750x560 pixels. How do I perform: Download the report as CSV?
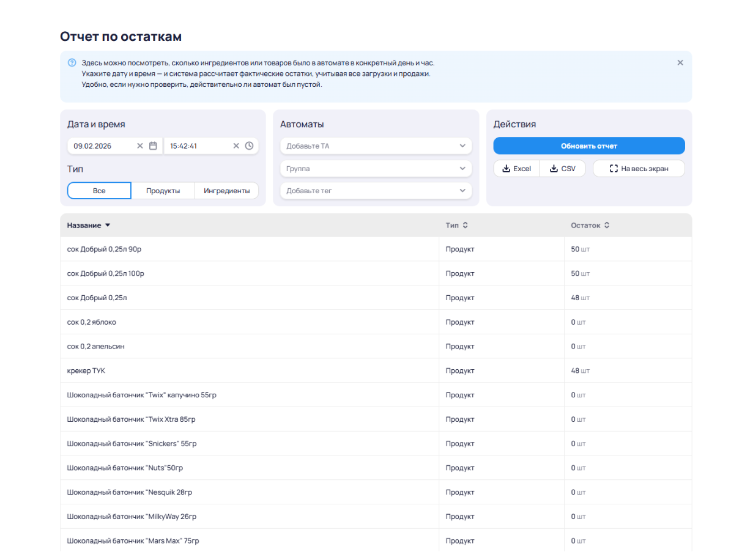pyautogui.click(x=562, y=169)
